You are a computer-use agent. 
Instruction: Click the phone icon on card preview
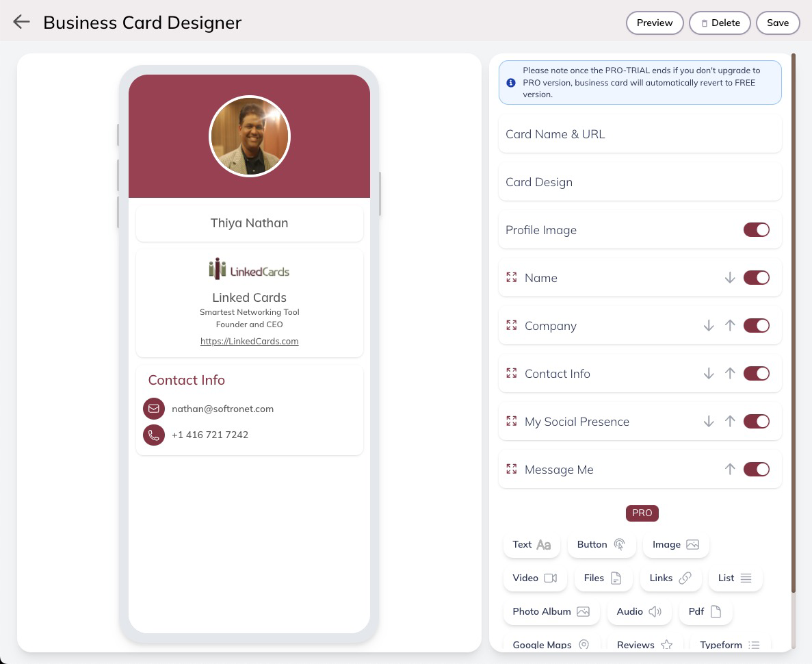pos(154,435)
